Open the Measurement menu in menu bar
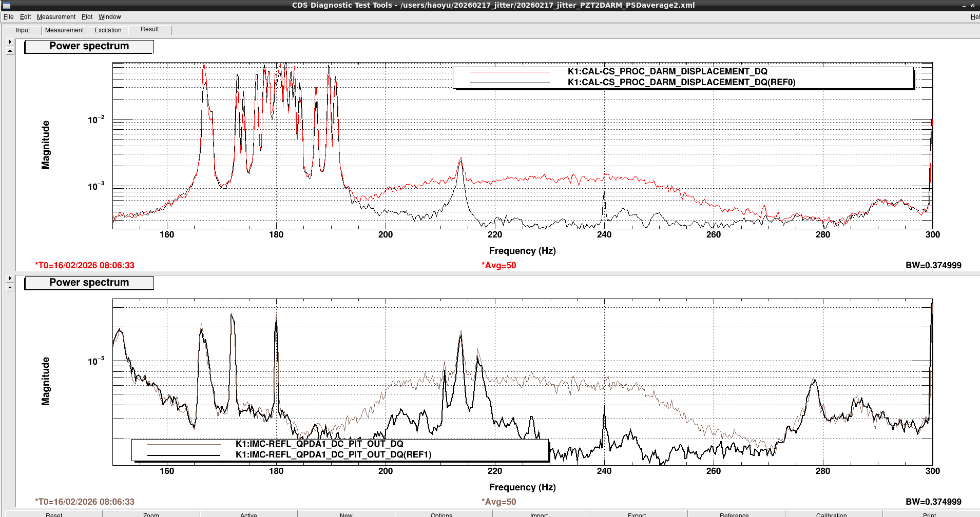The height and width of the screenshot is (517, 980). (56, 17)
